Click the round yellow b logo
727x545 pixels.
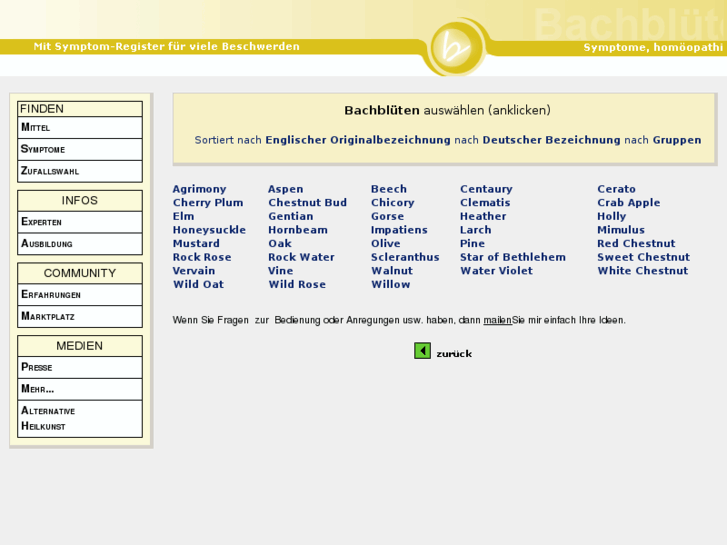(456, 47)
